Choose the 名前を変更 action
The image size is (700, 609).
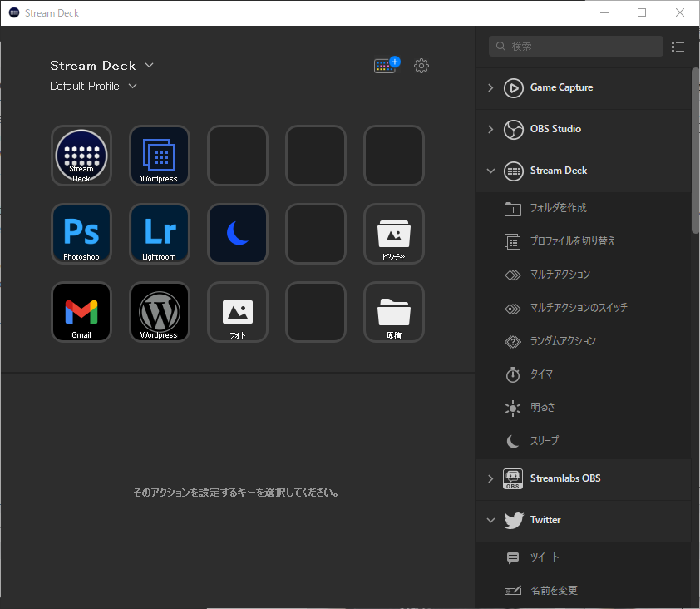(x=583, y=591)
